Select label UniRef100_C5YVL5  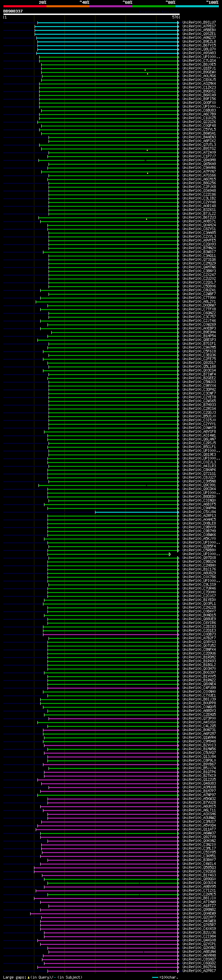point(199,130)
